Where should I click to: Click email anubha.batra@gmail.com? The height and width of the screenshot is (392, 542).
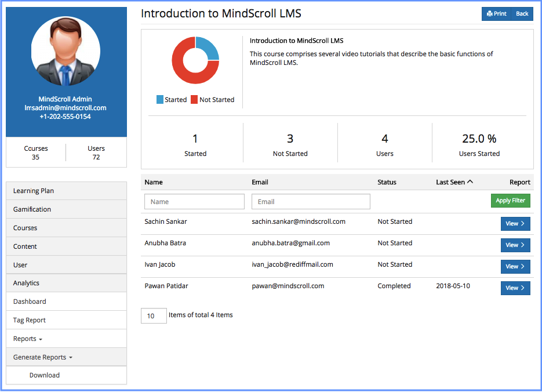pos(290,243)
